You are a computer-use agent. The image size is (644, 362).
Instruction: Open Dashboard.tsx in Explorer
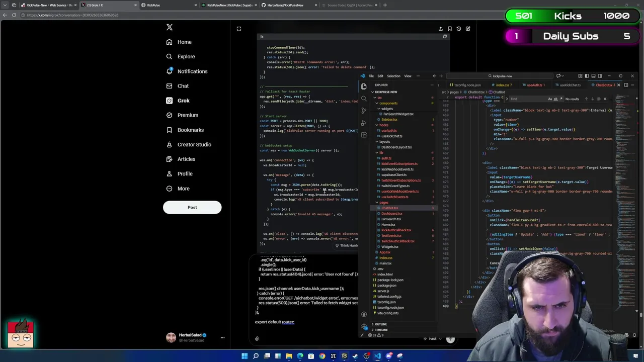click(392, 214)
